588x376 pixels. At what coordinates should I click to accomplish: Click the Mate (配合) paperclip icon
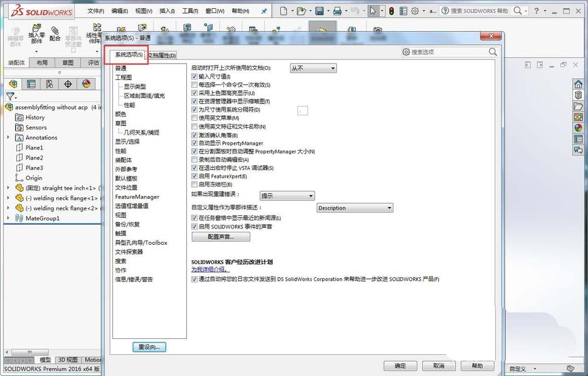[55, 34]
